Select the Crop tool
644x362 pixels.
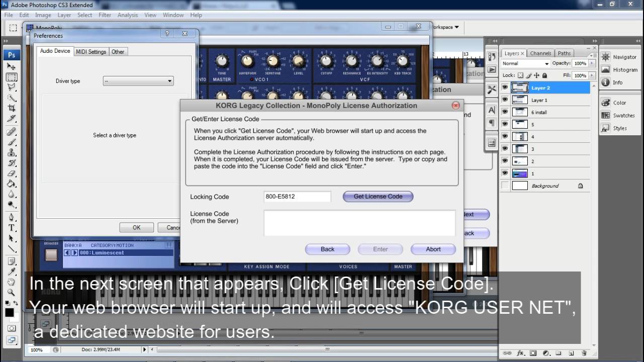[12, 108]
